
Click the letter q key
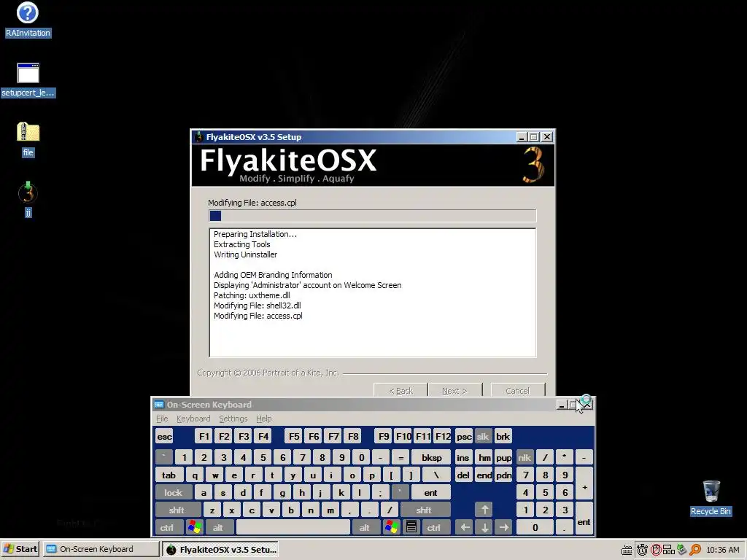pos(194,475)
